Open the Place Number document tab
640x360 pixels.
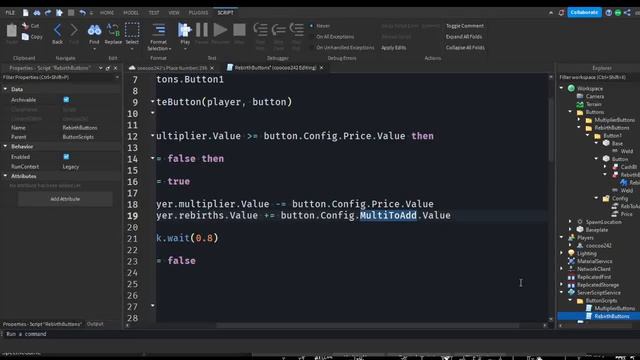point(172,68)
